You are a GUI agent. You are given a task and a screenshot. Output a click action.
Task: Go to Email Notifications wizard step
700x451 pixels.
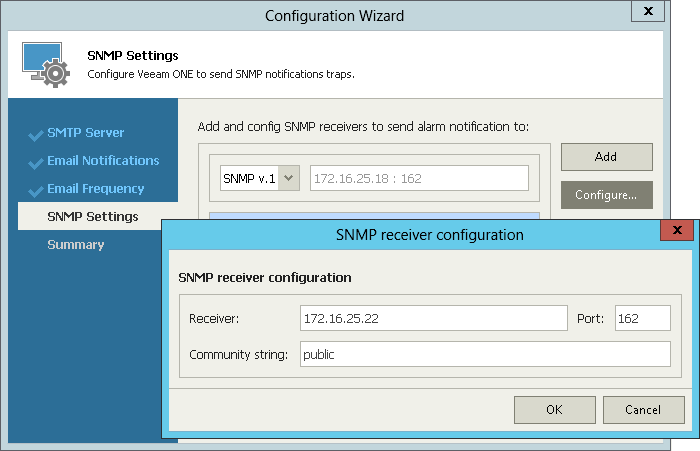click(102, 161)
